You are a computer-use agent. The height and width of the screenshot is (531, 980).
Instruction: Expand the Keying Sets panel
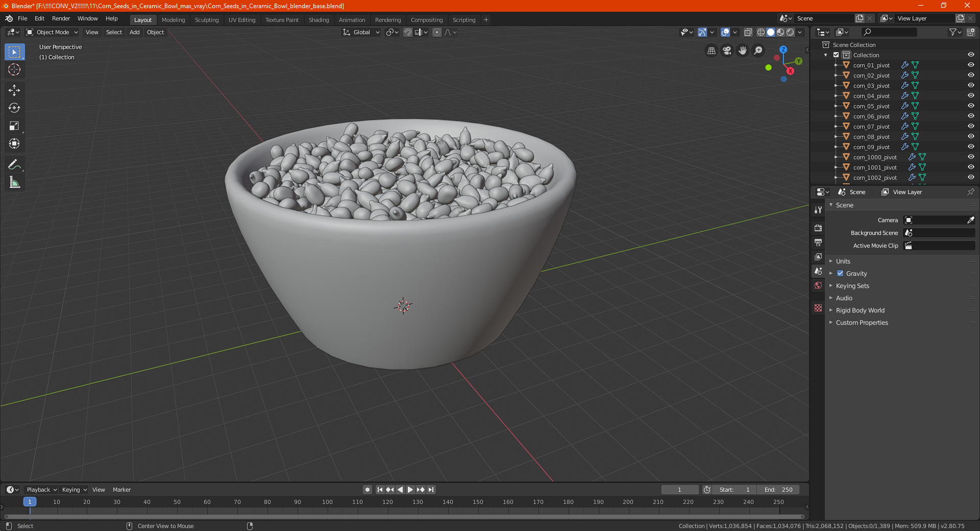[852, 285]
